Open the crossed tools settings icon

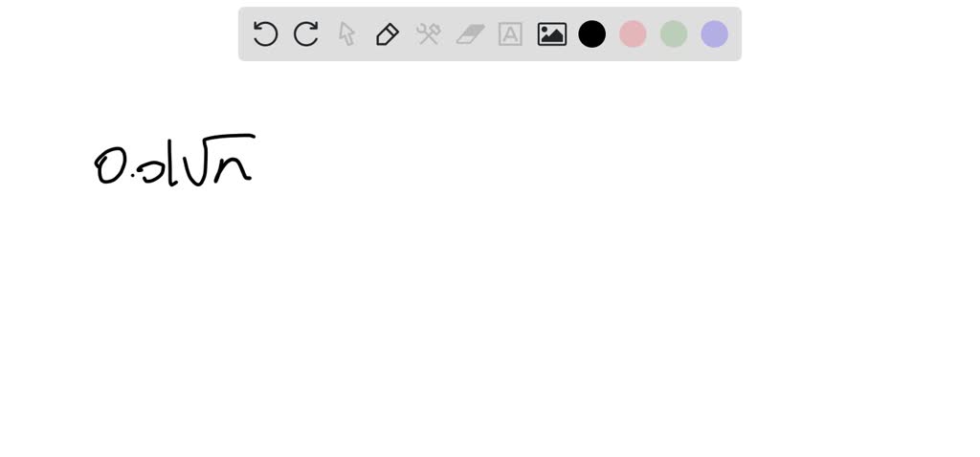point(429,34)
